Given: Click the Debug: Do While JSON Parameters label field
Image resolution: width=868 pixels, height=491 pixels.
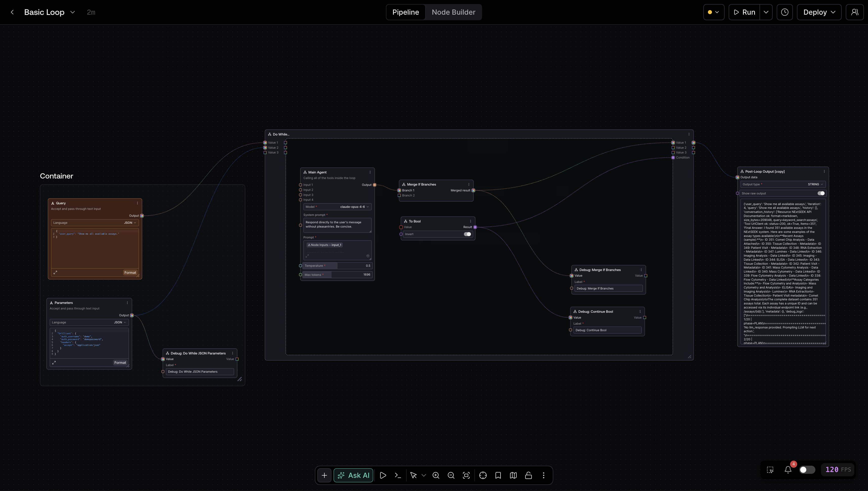Looking at the screenshot, I should click(x=200, y=372).
